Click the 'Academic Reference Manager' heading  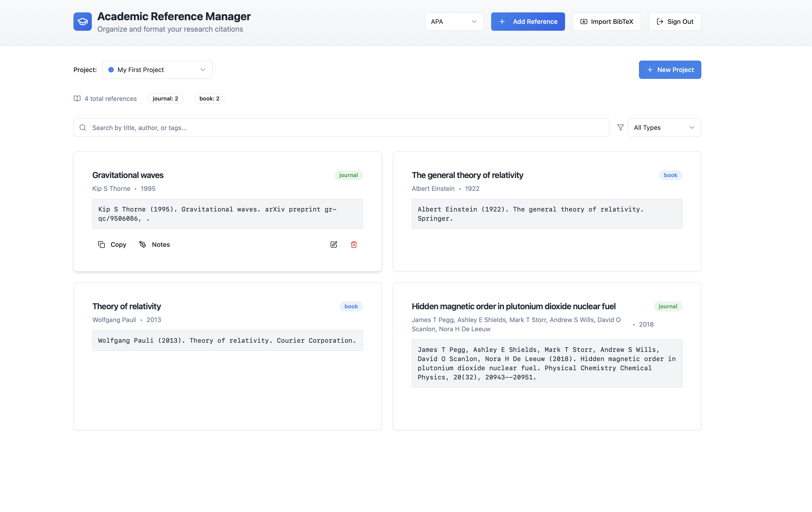pos(174,16)
